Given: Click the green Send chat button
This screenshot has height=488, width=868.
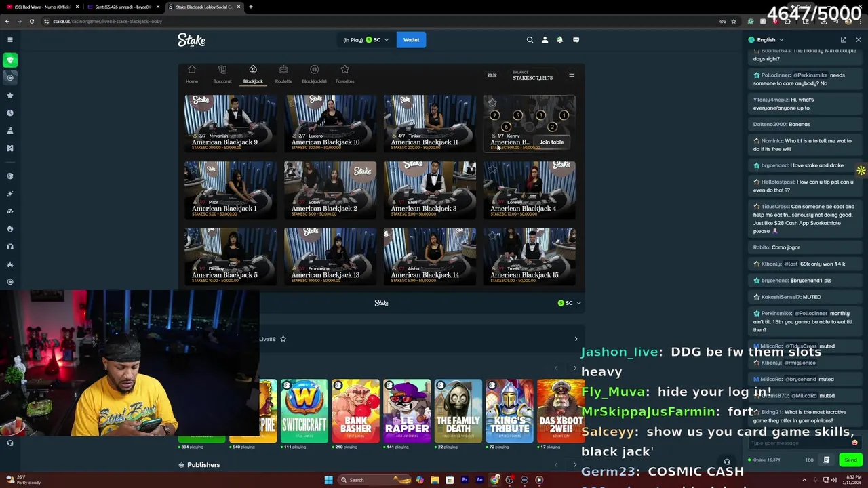Looking at the screenshot, I should point(850,460).
